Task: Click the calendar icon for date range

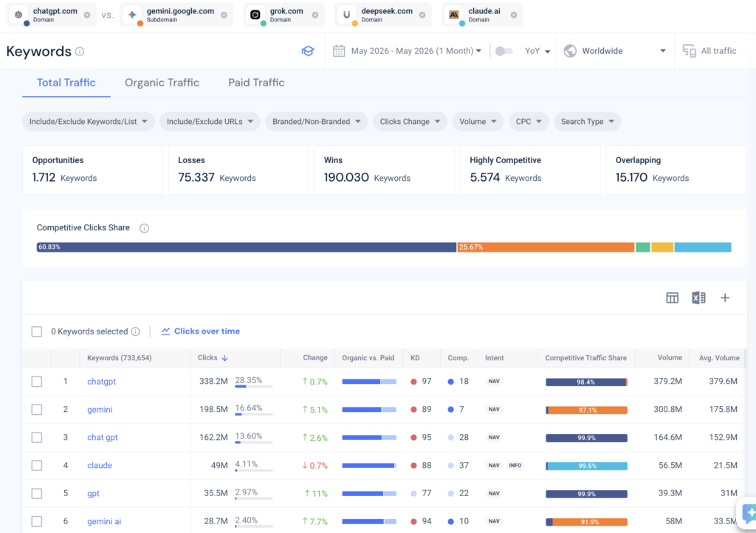Action: (339, 51)
